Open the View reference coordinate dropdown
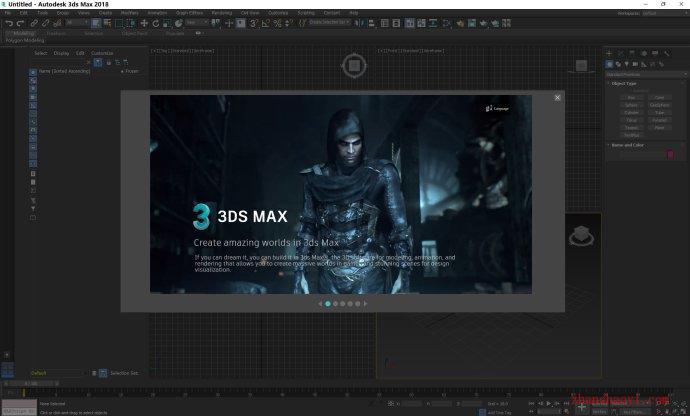Viewport: 690px width, 416px height. 196,22
